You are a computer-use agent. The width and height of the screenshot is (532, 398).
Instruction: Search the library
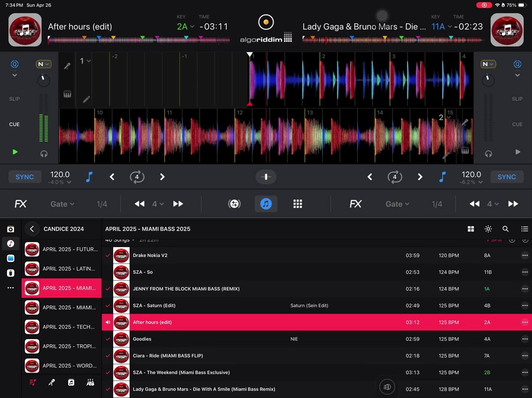505,229
